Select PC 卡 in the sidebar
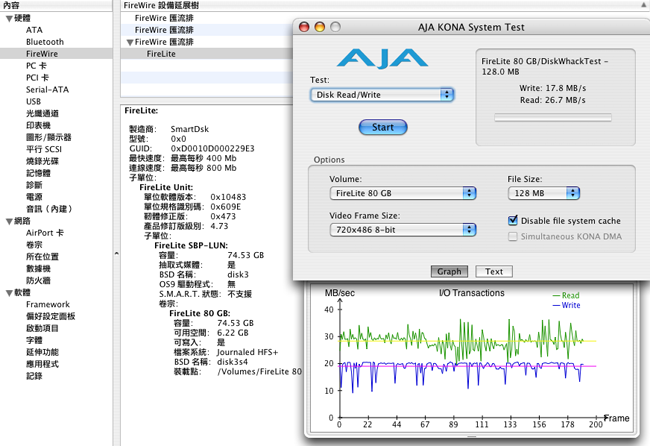650x446 pixels. pos(36,65)
